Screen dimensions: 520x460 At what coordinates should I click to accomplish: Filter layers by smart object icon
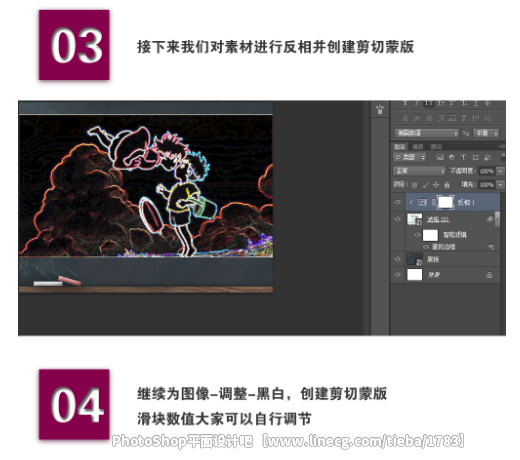tap(487, 157)
